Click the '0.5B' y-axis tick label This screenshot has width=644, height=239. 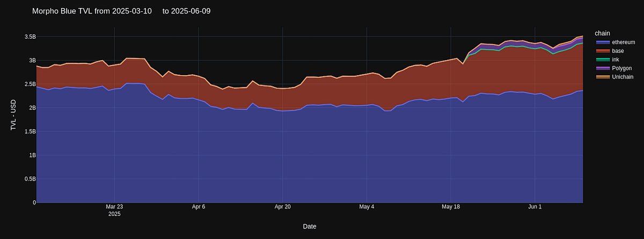point(30,179)
